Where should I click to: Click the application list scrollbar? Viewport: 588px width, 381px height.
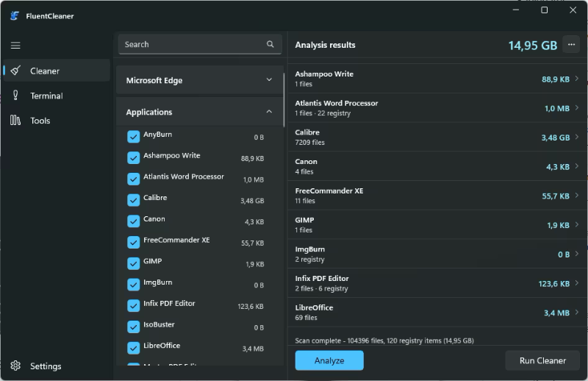(284, 101)
